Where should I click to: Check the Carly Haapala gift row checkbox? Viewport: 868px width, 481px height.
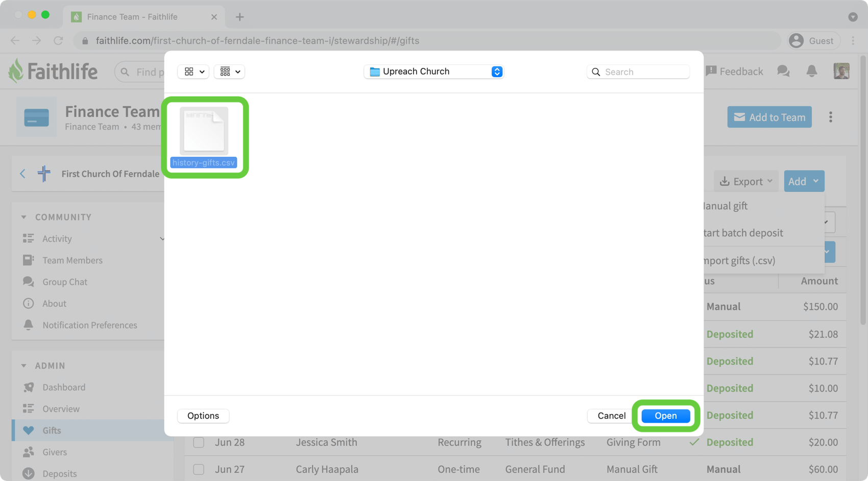pyautogui.click(x=199, y=469)
